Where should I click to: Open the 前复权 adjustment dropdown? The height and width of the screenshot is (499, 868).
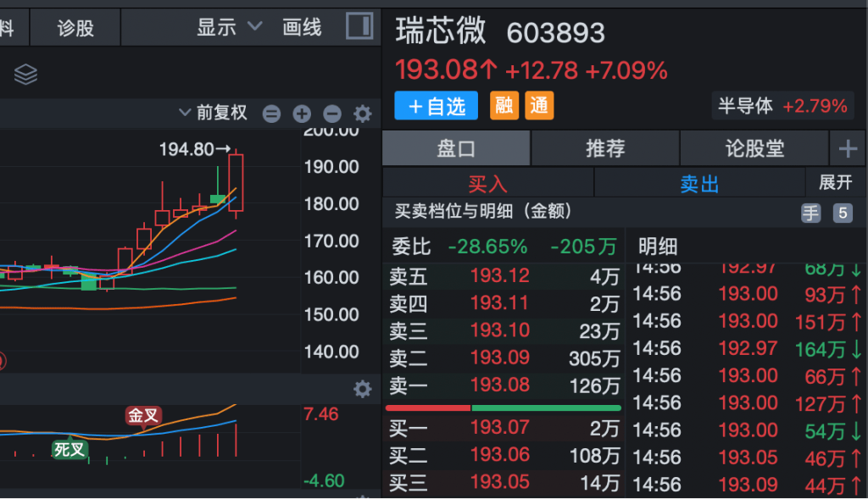click(213, 113)
